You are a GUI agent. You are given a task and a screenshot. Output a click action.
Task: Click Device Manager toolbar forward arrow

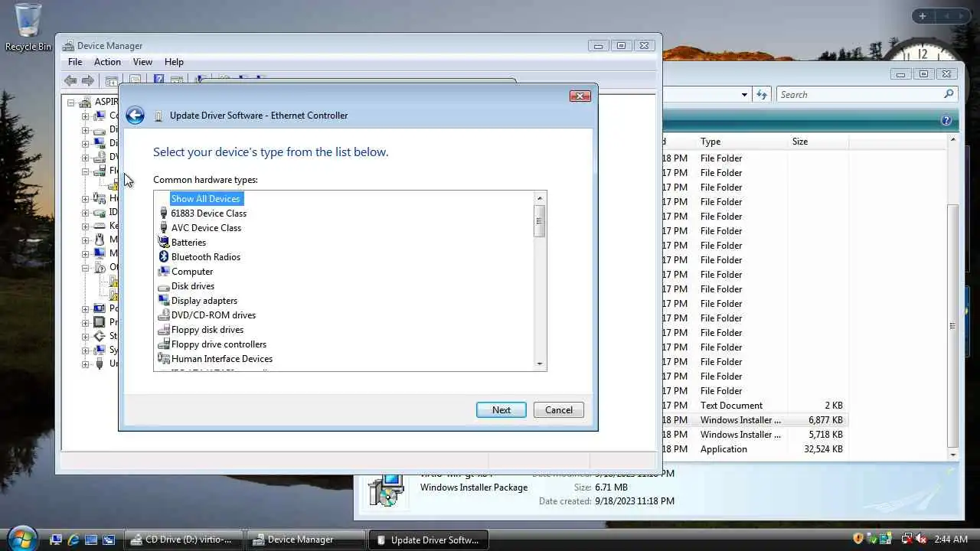[88, 80]
